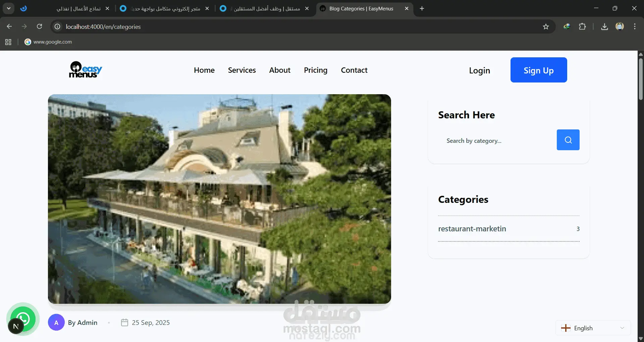Go back in browser history

(x=9, y=26)
